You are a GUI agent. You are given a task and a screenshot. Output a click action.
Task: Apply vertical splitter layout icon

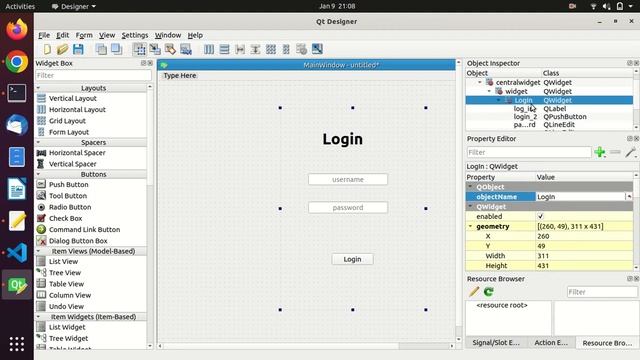tap(255, 49)
